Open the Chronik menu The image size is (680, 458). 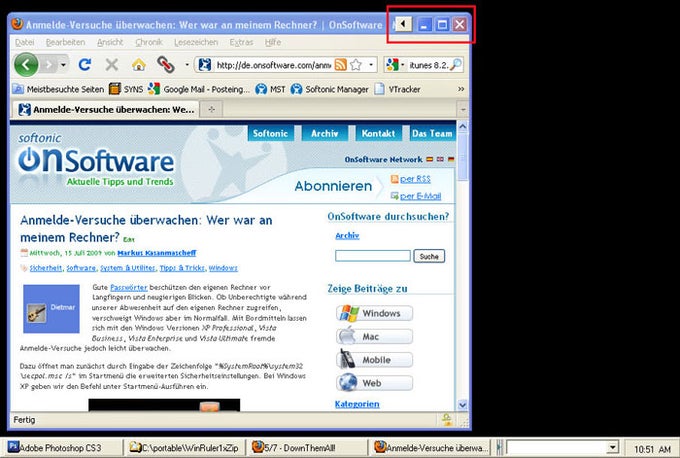149,42
